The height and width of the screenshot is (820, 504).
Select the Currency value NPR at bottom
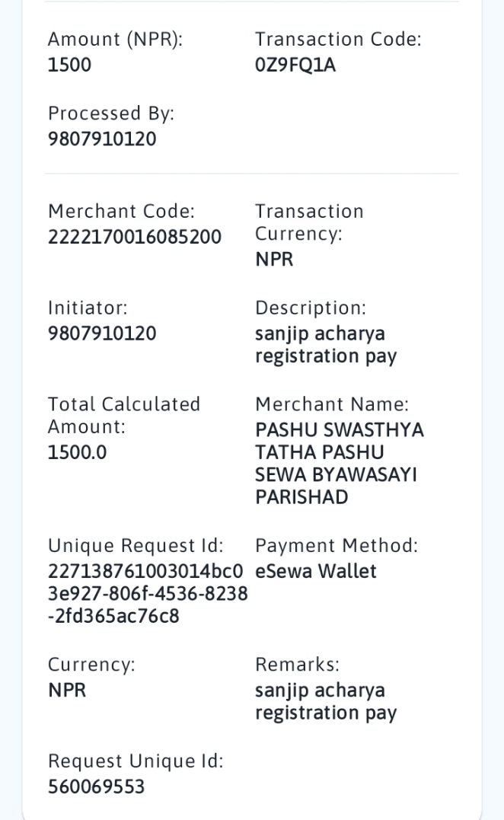67,691
